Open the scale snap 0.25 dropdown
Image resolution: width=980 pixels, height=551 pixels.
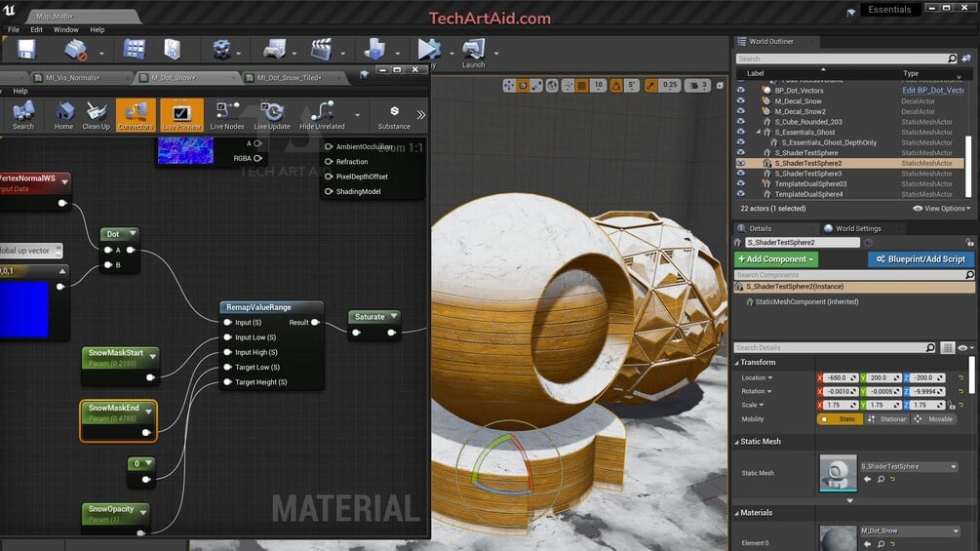670,85
